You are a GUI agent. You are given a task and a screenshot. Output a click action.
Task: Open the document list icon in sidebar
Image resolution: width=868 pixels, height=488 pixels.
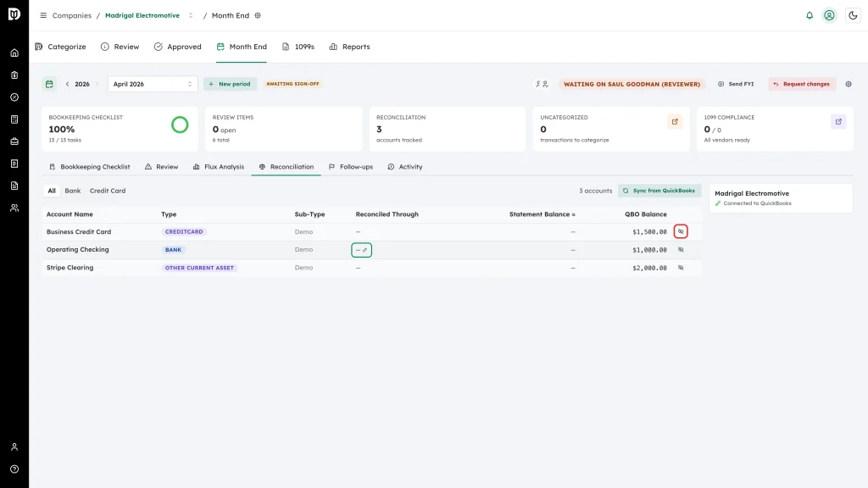[14, 186]
